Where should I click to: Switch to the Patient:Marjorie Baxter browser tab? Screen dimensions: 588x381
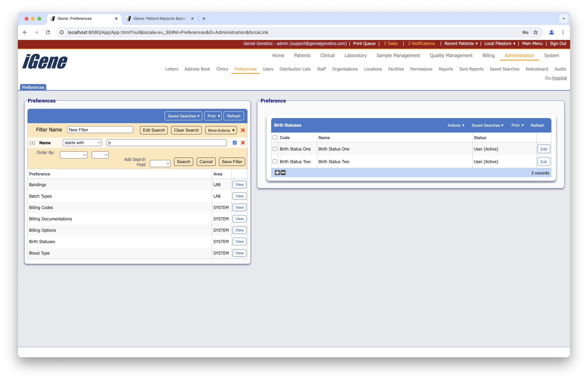160,19
